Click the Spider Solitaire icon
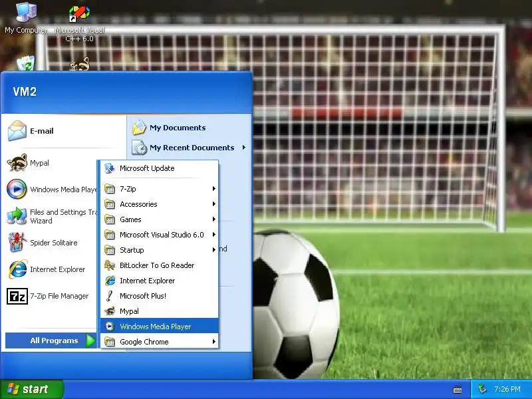 point(17,242)
